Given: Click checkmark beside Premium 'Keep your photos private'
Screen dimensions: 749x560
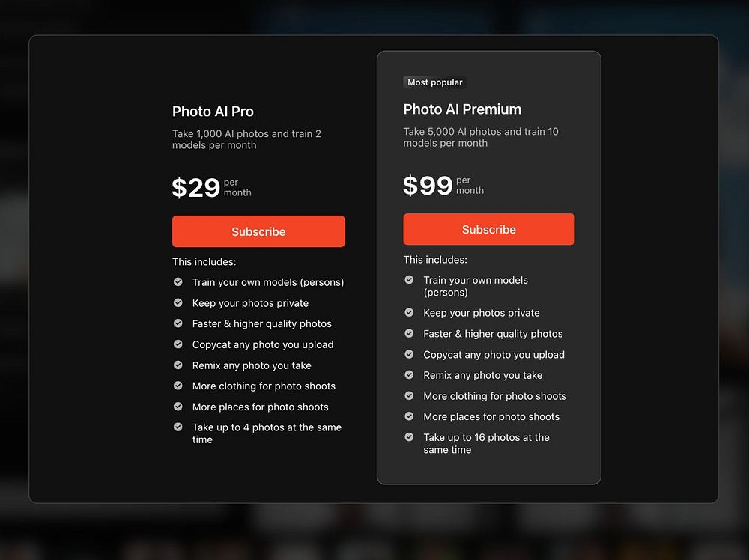Looking at the screenshot, I should coord(410,312).
